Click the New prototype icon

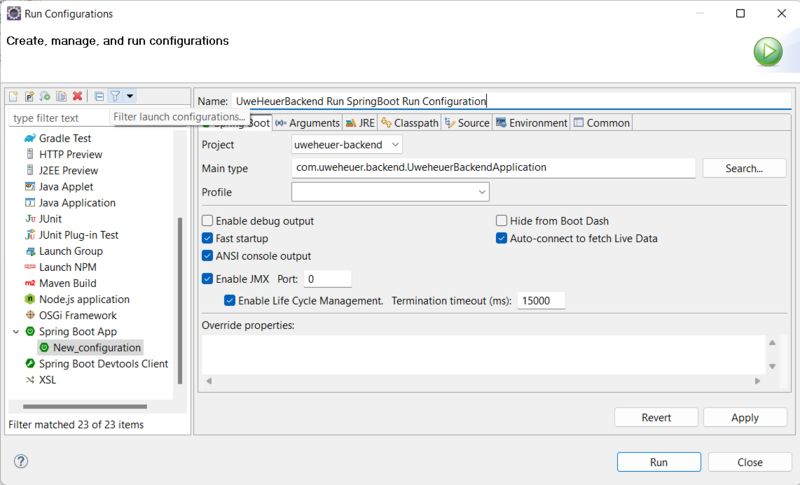point(30,96)
